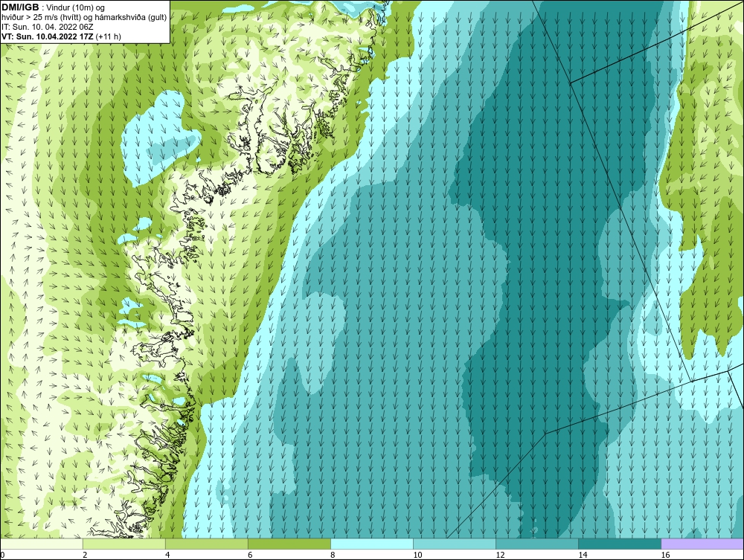Viewport: 744px width, 560px height.
Task: Click the legend value '10'
Action: (417, 555)
